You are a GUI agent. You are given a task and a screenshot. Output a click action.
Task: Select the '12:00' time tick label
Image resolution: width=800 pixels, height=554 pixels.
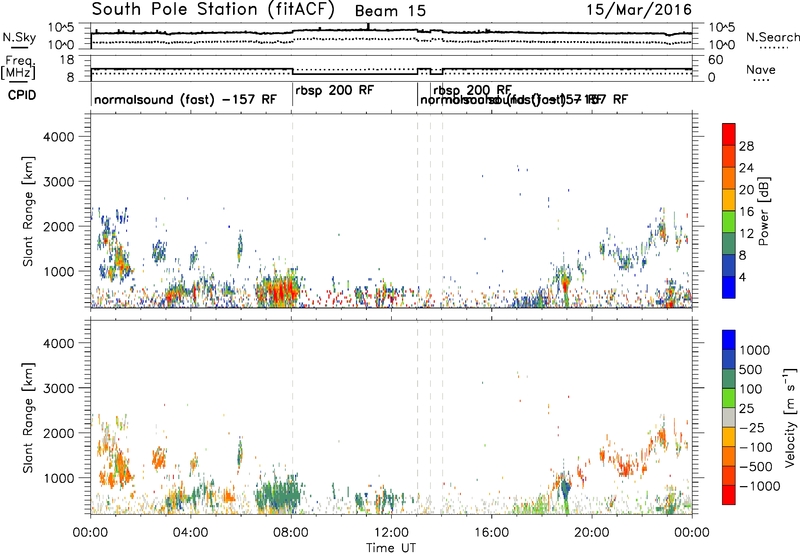(x=391, y=533)
